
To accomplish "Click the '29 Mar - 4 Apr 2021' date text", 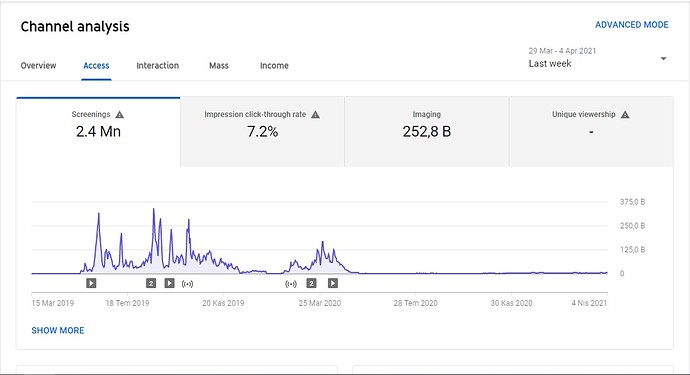I will coord(562,51).
